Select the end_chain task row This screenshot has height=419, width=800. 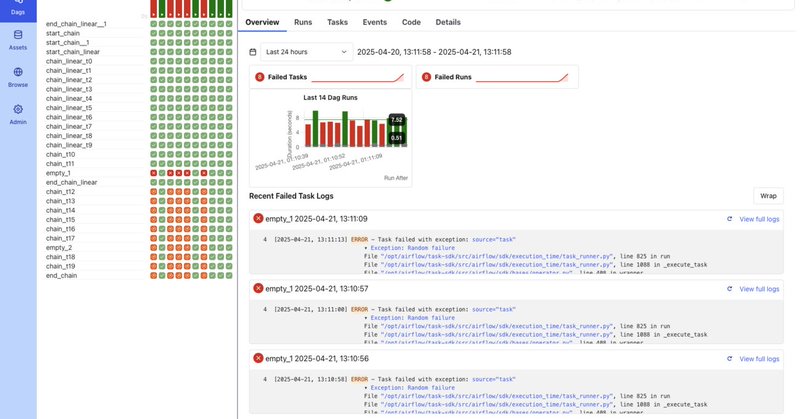coord(61,276)
